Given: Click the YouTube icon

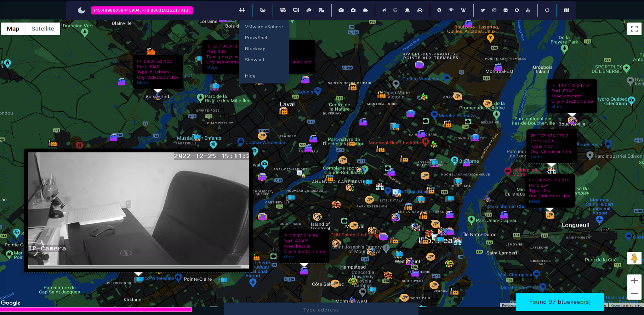Looking at the screenshot, I should pyautogui.click(x=528, y=10).
